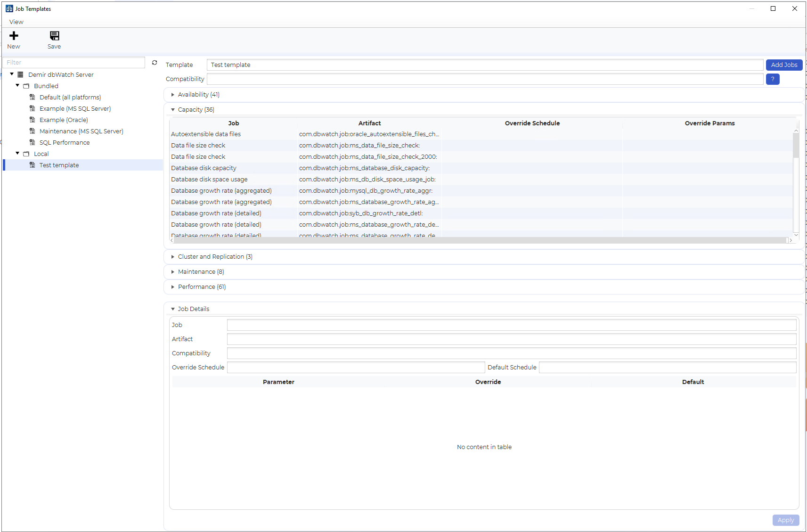This screenshot has width=807, height=532.
Task: Click the Template name input field
Action: coord(485,65)
